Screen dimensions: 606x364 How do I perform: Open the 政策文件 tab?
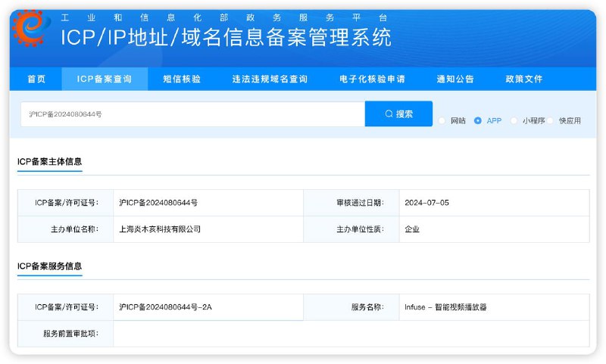tap(524, 79)
